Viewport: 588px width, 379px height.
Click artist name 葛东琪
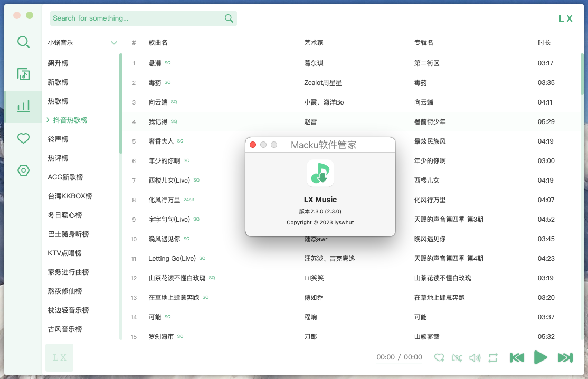pyautogui.click(x=314, y=63)
